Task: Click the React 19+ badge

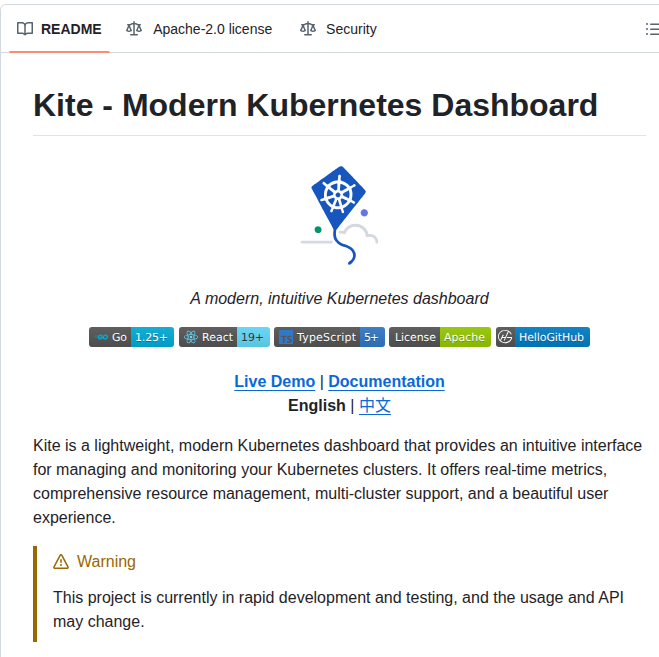Action: click(224, 337)
